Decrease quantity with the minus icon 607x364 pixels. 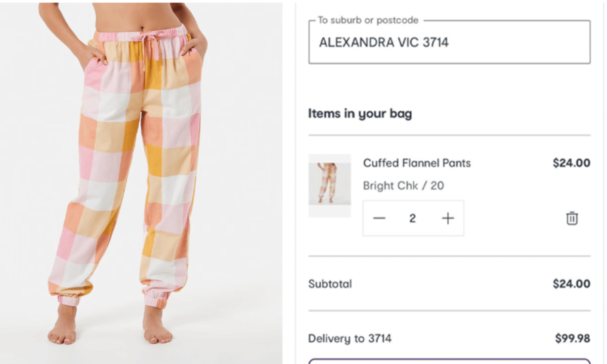pos(379,218)
